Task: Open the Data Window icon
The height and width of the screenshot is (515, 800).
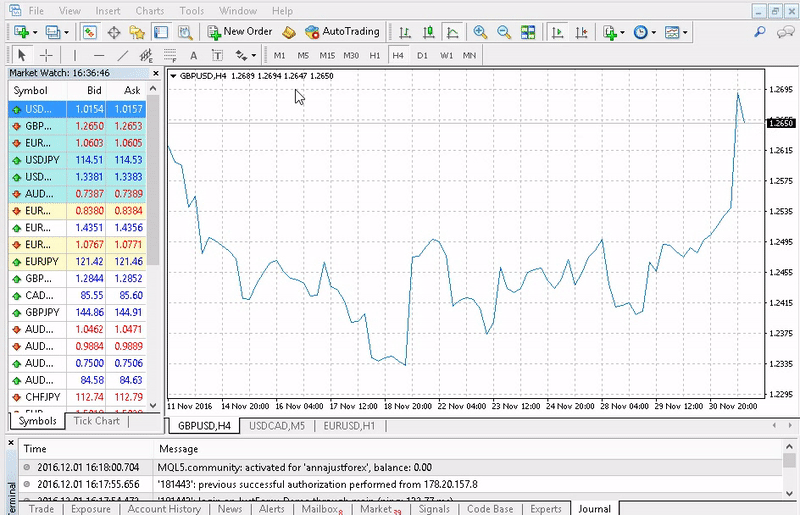Action: point(113,32)
